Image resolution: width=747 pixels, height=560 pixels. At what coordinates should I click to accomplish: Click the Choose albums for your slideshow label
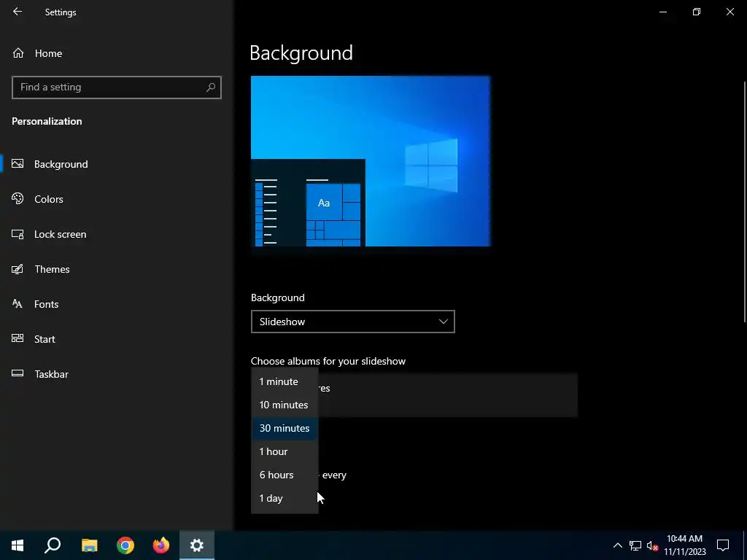click(x=328, y=361)
